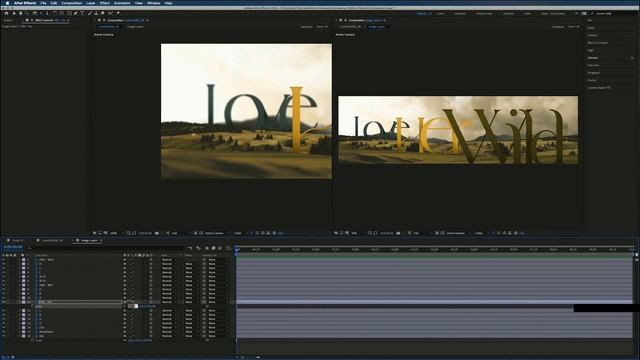Select the Rotation tool
The height and width of the screenshot is (360, 640).
tap(55, 13)
